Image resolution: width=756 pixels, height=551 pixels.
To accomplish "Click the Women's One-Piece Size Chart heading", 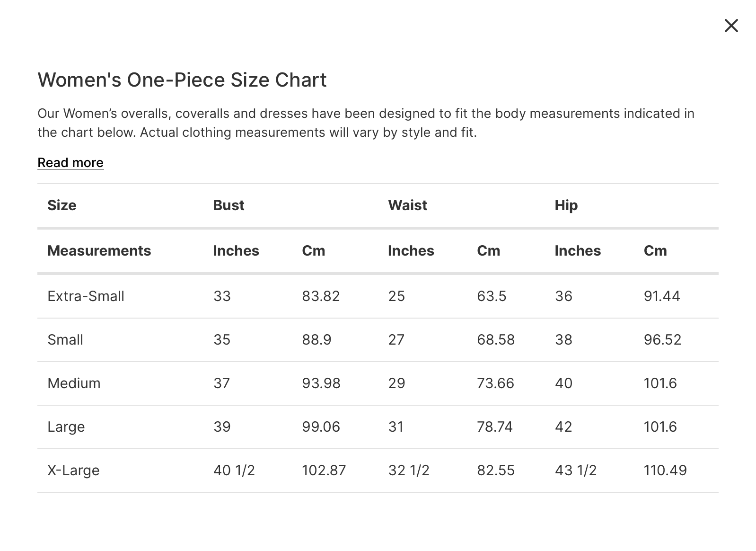I will pyautogui.click(x=182, y=80).
